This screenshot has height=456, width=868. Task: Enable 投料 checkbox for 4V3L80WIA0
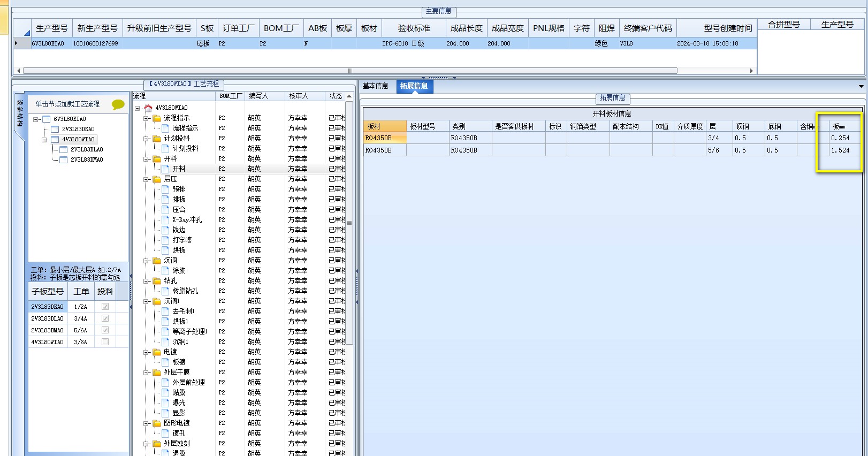pos(105,342)
